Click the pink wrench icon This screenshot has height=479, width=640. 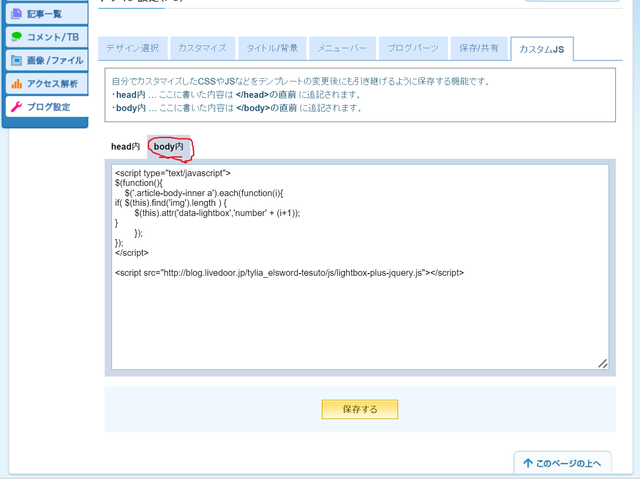click(x=16, y=107)
